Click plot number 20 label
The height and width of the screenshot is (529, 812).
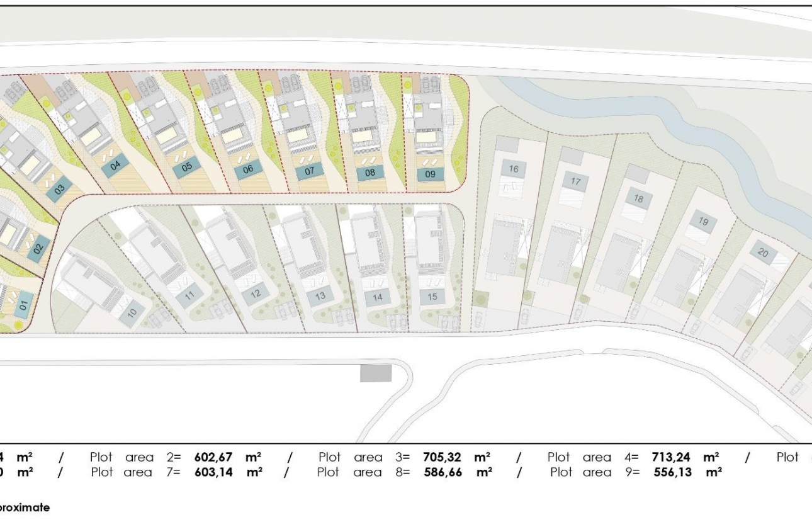tap(763, 253)
